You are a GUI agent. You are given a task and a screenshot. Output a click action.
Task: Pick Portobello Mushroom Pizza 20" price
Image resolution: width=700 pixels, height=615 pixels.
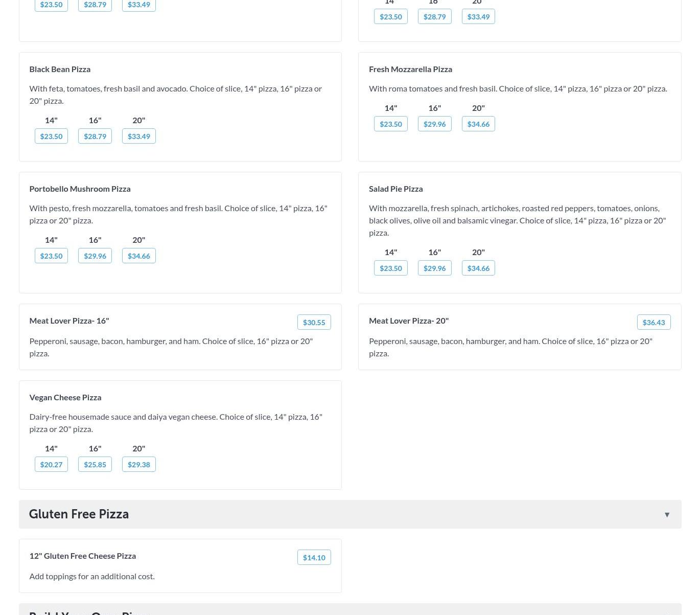coord(139,256)
